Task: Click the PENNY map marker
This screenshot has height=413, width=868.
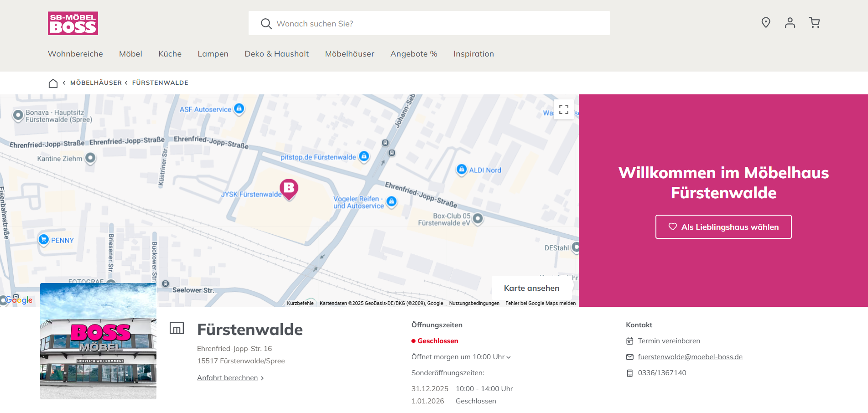Action: point(44,239)
